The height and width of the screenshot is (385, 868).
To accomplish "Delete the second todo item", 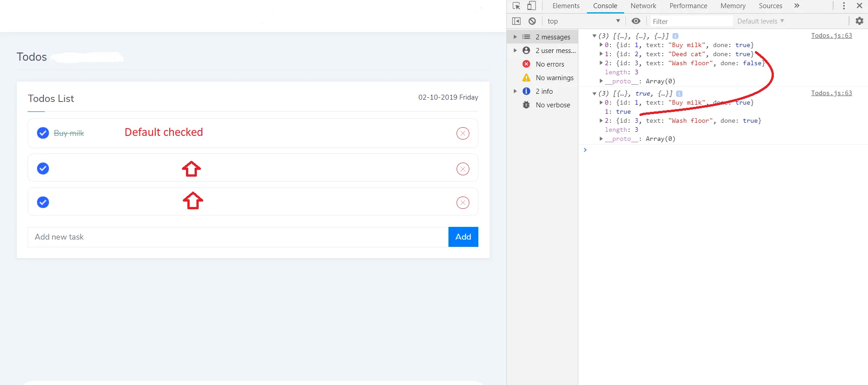I will [x=463, y=169].
